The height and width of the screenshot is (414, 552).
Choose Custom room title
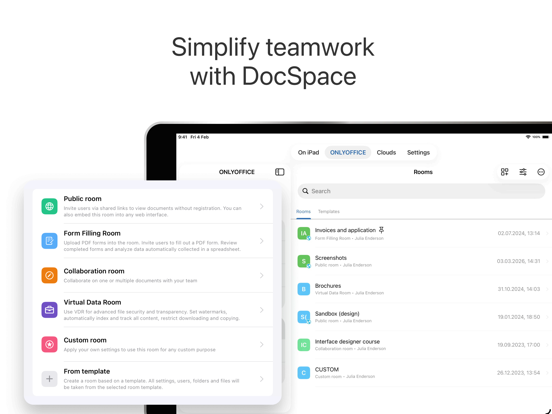coord(85,340)
